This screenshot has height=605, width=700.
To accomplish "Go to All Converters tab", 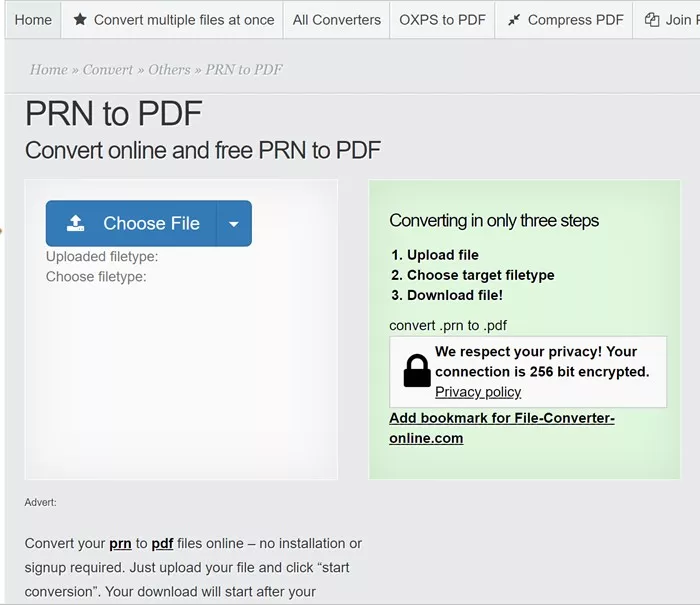I will tap(337, 20).
